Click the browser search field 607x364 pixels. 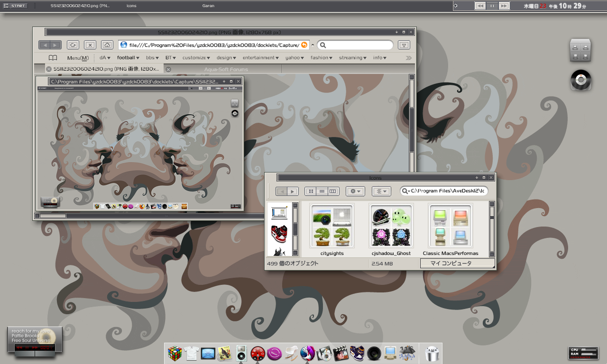pos(355,45)
